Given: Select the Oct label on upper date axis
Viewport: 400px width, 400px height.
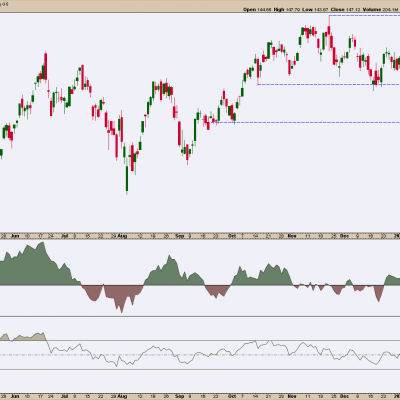Looking at the screenshot, I should coord(232,236).
